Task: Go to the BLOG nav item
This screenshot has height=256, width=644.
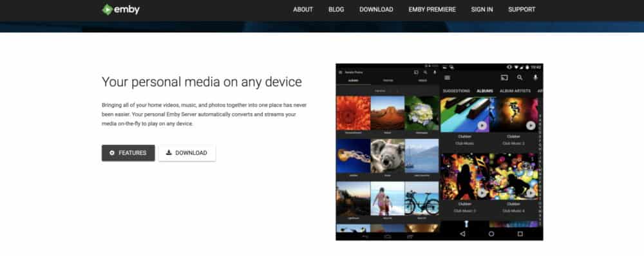Action: pyautogui.click(x=336, y=10)
